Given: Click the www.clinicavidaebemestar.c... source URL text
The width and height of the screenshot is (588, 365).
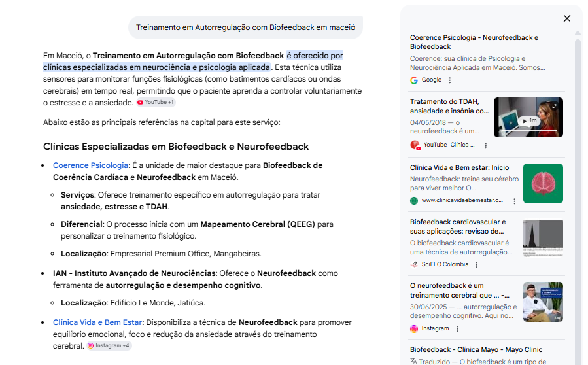Looking at the screenshot, I should coord(462,200).
